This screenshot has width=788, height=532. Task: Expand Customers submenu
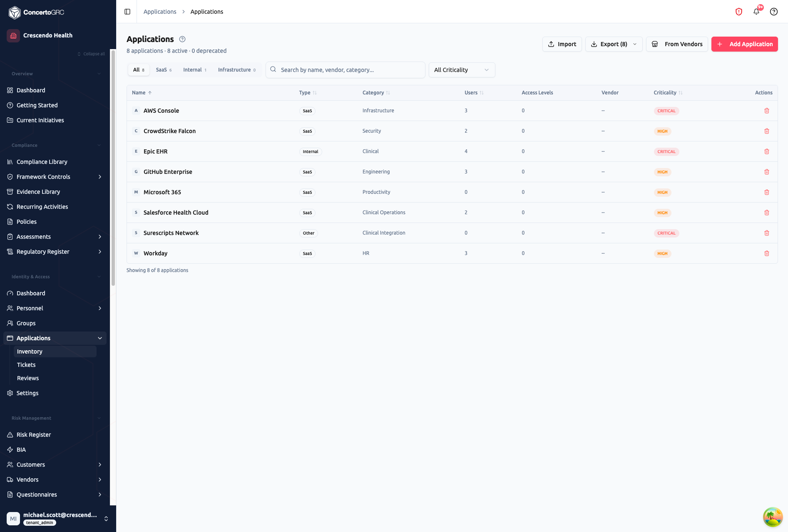click(100, 465)
